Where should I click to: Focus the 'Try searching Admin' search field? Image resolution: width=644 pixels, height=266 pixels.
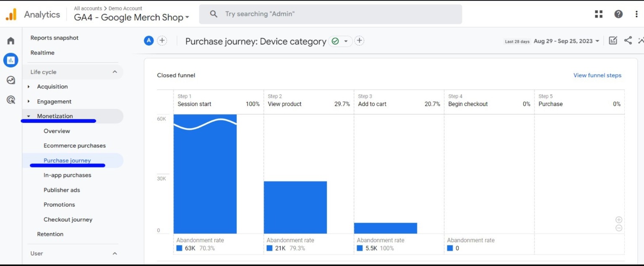click(x=331, y=14)
